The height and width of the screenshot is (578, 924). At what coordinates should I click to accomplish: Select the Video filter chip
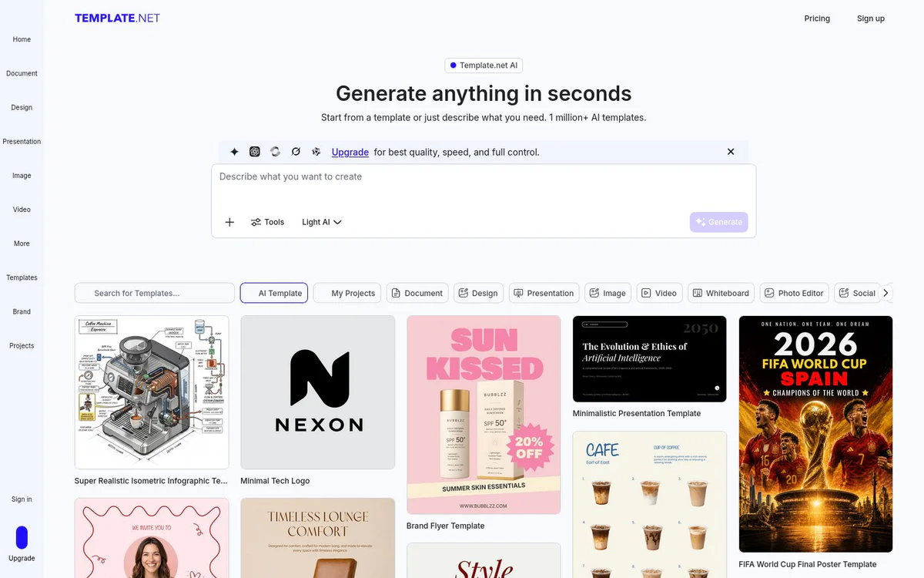(x=659, y=293)
